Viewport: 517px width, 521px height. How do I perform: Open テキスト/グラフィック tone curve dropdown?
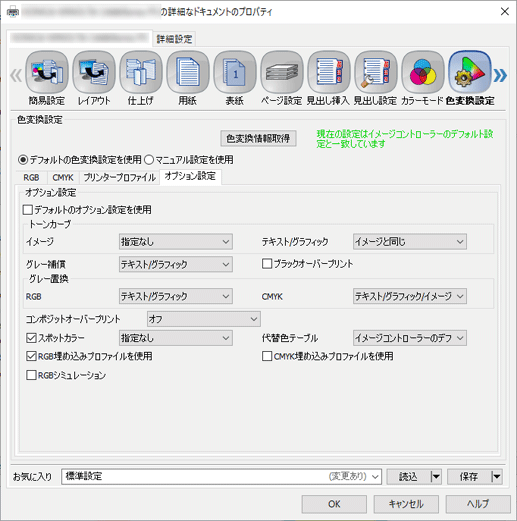(410, 242)
